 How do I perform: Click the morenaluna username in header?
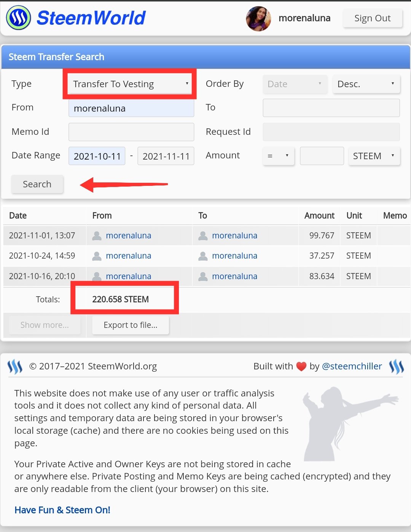click(x=304, y=18)
